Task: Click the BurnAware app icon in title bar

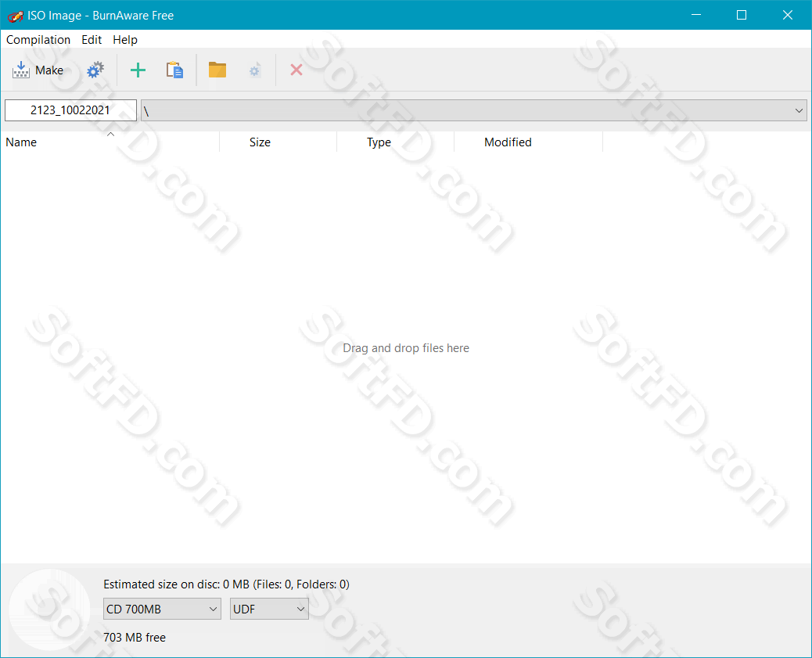Action: point(15,16)
